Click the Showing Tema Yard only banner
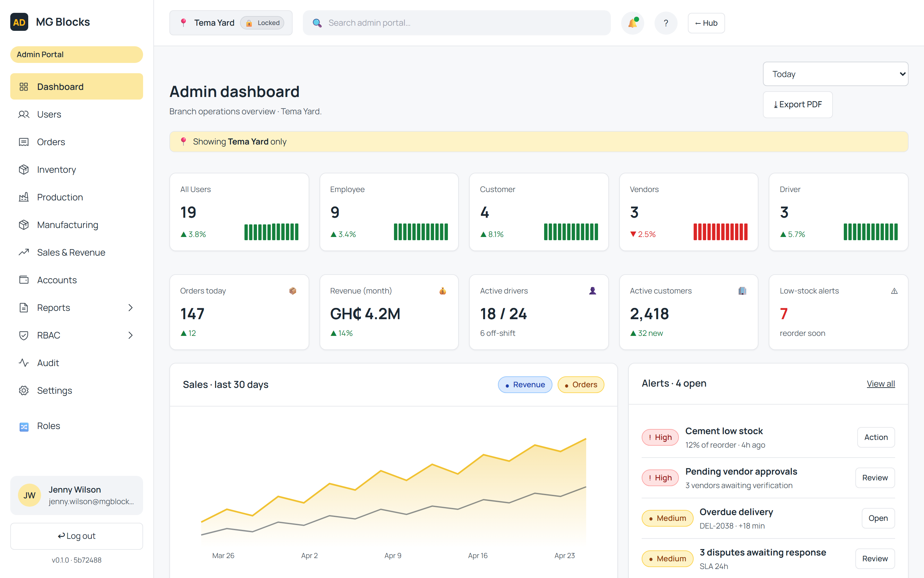Image resolution: width=924 pixels, height=578 pixels. [539, 141]
